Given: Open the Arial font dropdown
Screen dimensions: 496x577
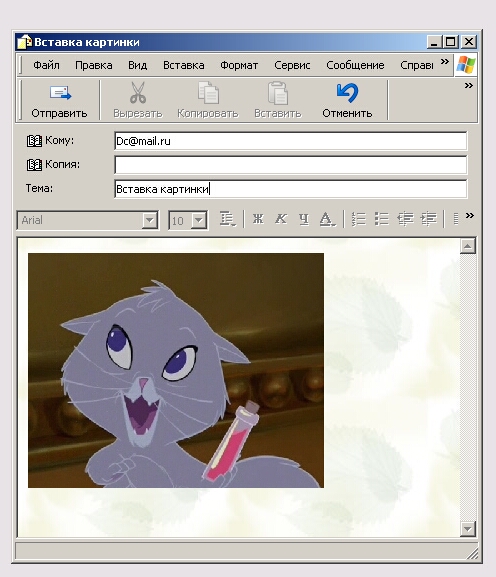Looking at the screenshot, I should coord(149,220).
